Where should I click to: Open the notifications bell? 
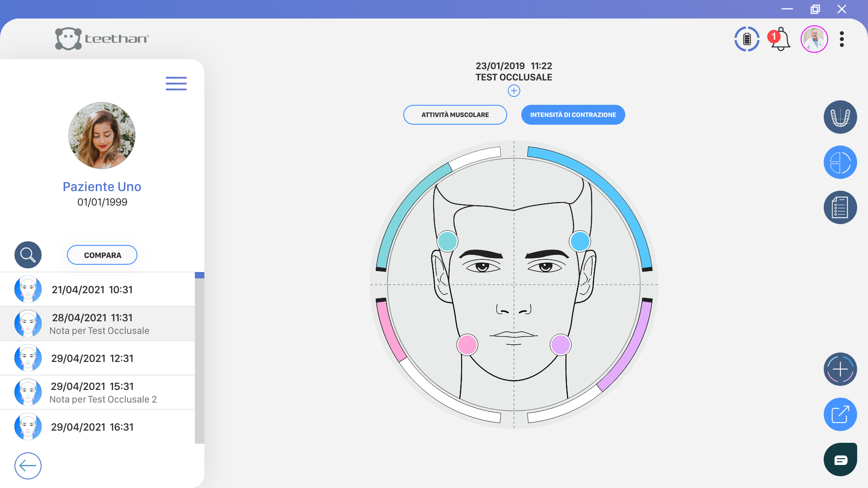780,39
